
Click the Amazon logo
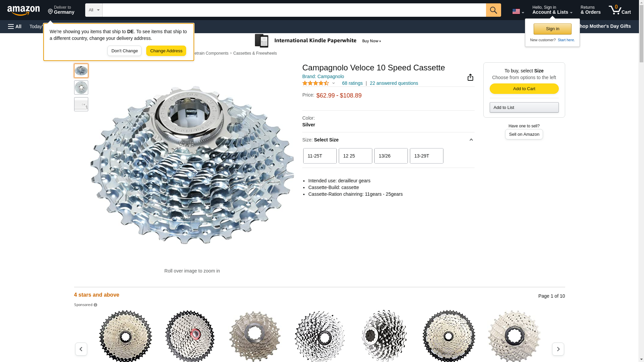(23, 10)
